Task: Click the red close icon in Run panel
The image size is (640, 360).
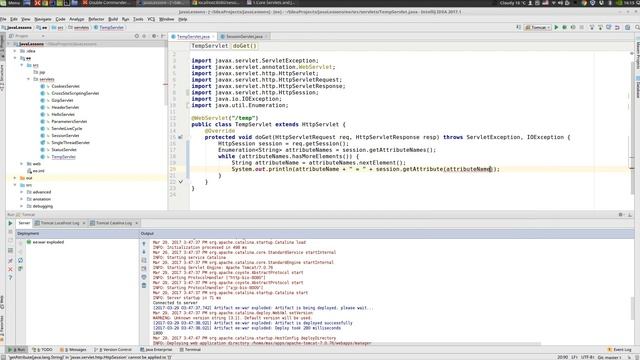Action: (10, 269)
